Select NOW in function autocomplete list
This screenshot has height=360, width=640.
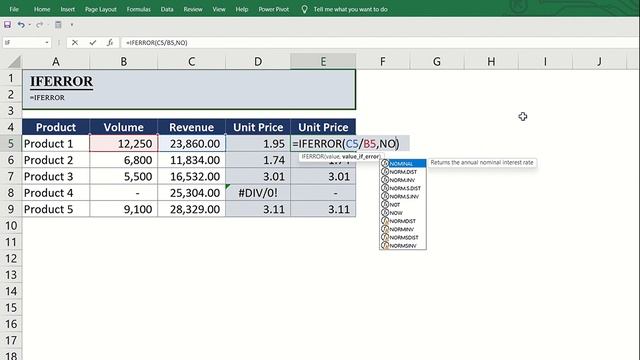[403, 213]
